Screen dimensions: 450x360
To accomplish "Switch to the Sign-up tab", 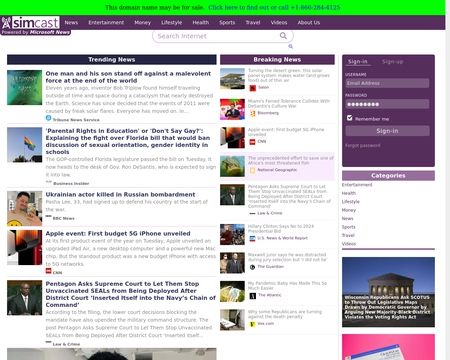I will tap(393, 62).
